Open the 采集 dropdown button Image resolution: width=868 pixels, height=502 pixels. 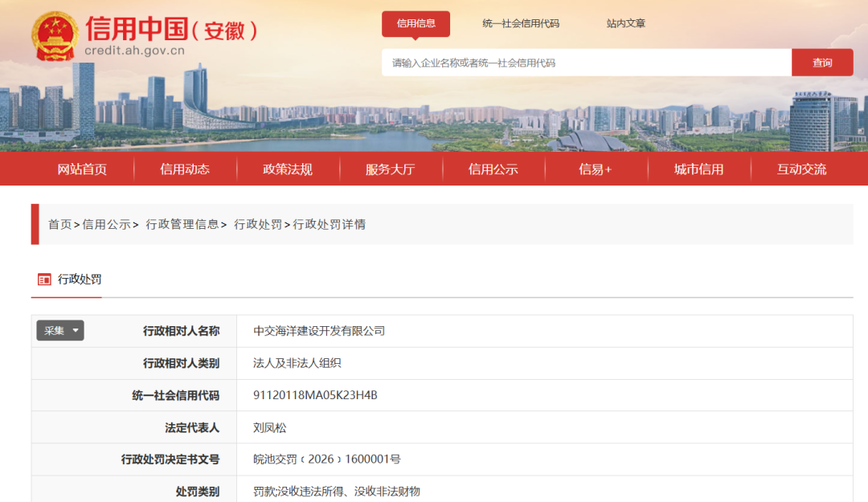click(60, 330)
